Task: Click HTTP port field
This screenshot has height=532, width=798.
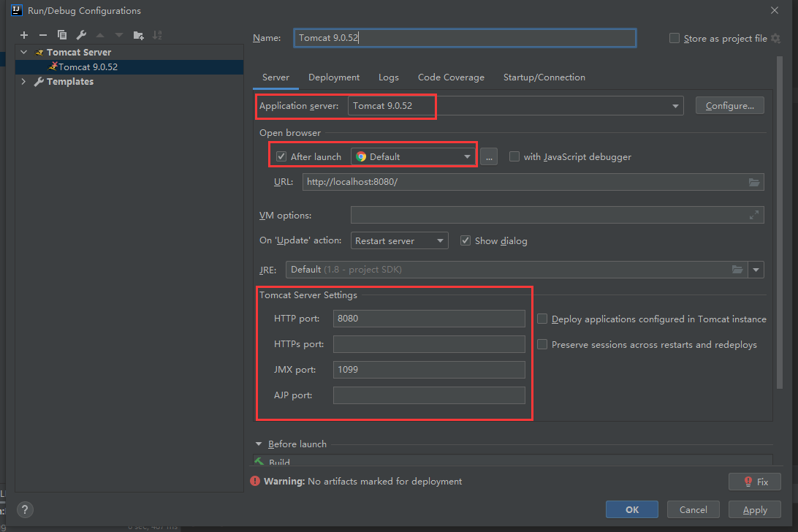Action: (x=429, y=319)
